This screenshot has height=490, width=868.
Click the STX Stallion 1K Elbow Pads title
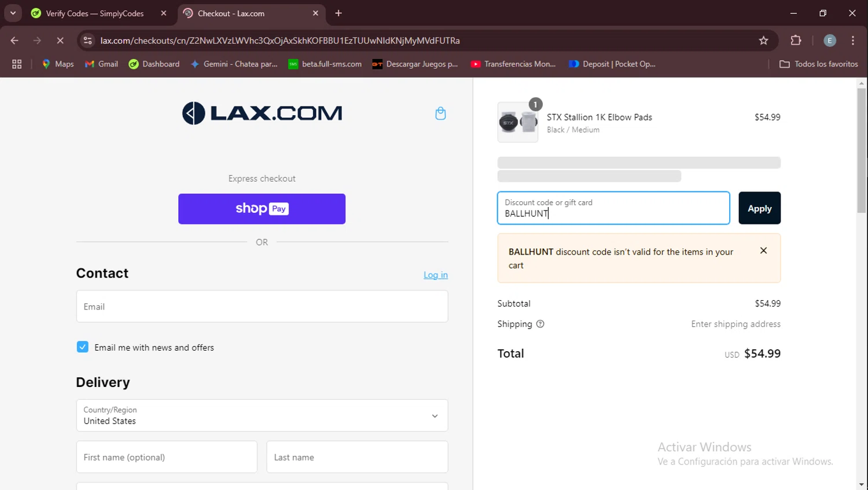(x=599, y=117)
